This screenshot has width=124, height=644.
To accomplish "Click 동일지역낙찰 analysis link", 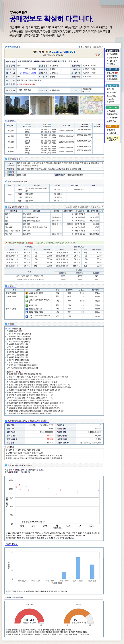I will pos(112,73).
